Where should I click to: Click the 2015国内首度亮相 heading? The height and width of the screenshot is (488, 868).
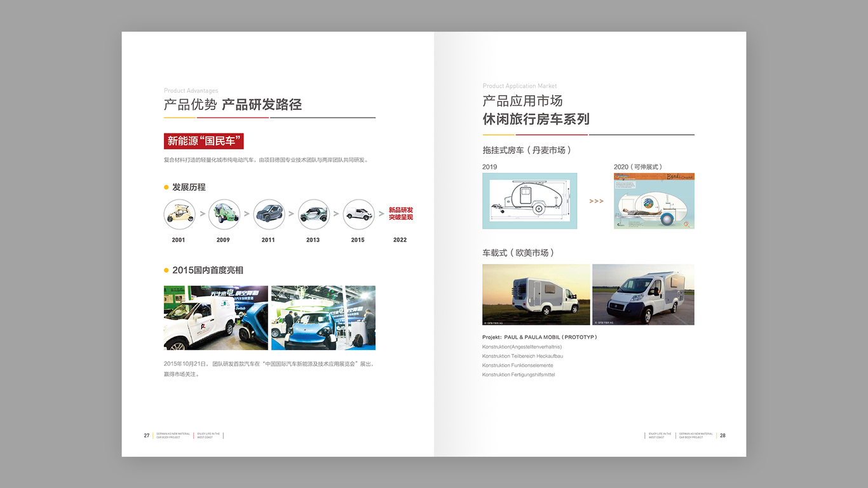point(208,270)
